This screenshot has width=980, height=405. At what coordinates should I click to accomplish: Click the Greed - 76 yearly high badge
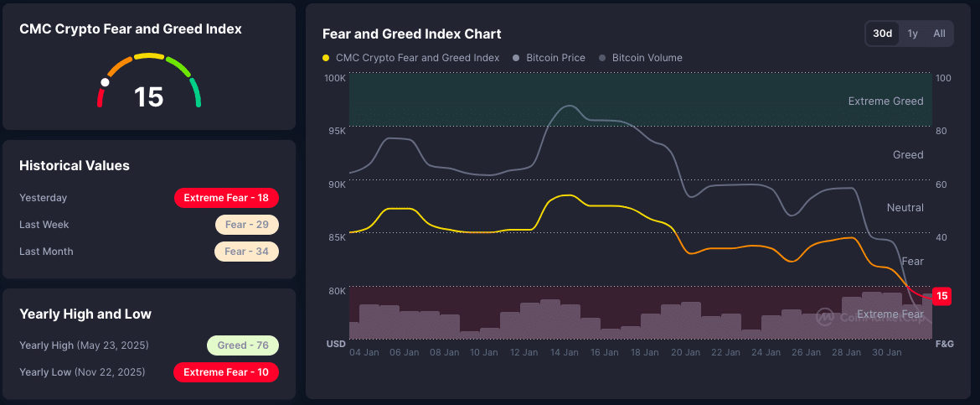click(242, 345)
